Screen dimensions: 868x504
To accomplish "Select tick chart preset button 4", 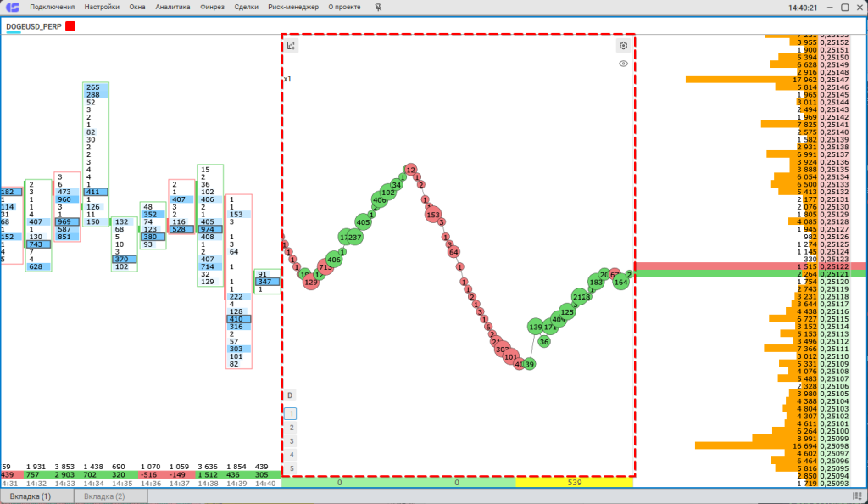I will 292,455.
